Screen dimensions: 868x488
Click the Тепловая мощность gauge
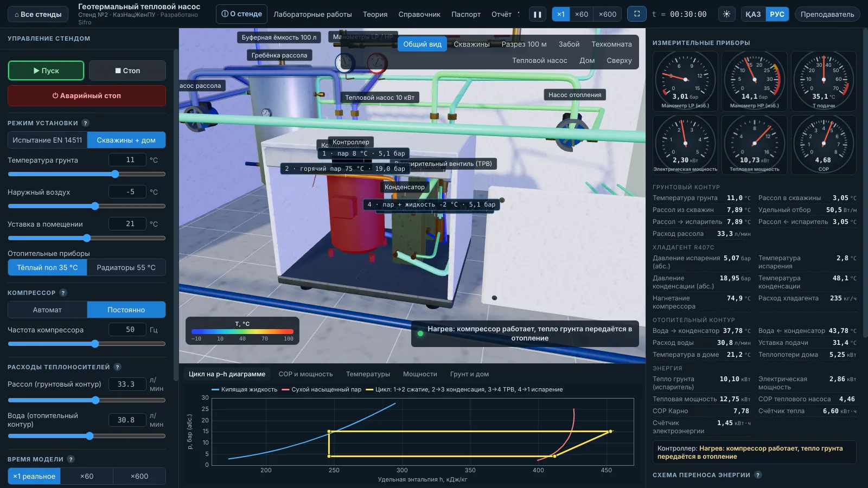(755, 145)
